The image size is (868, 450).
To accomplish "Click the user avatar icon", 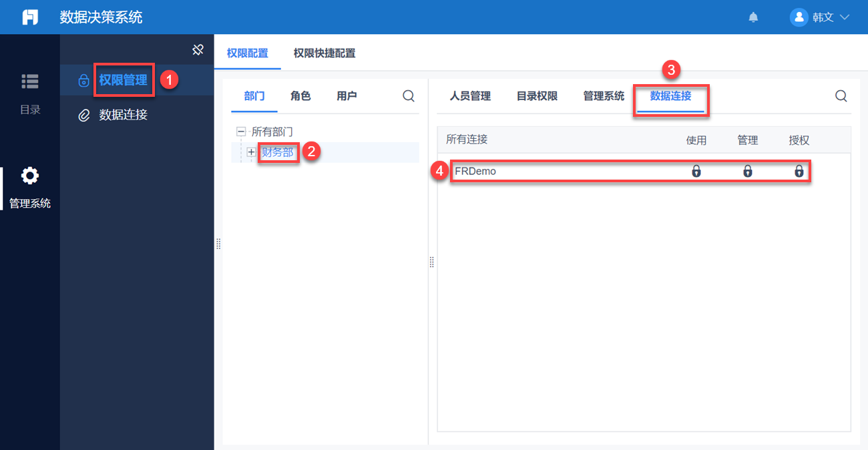I will (799, 17).
